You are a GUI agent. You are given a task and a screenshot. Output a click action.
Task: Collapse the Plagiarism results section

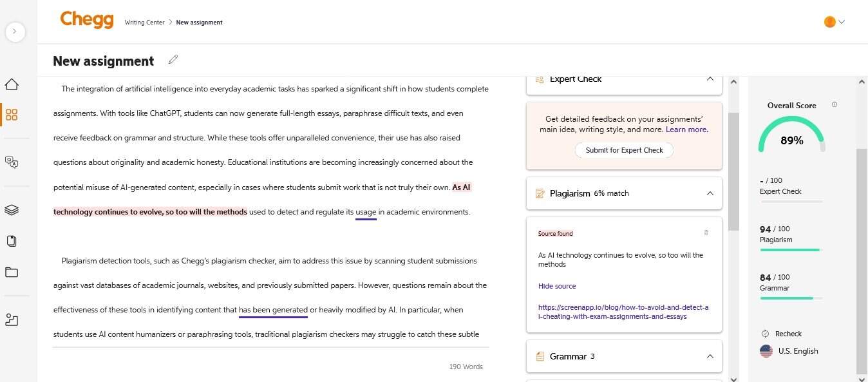point(710,193)
